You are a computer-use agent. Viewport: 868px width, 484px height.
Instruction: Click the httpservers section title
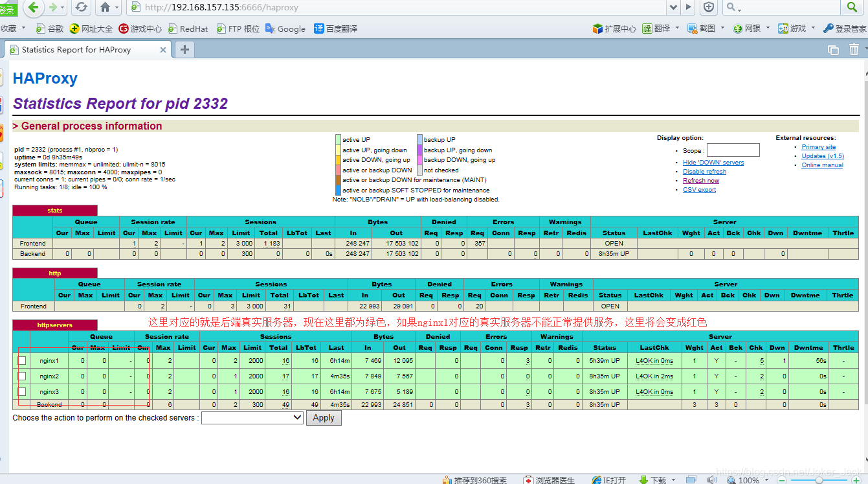pos(55,325)
